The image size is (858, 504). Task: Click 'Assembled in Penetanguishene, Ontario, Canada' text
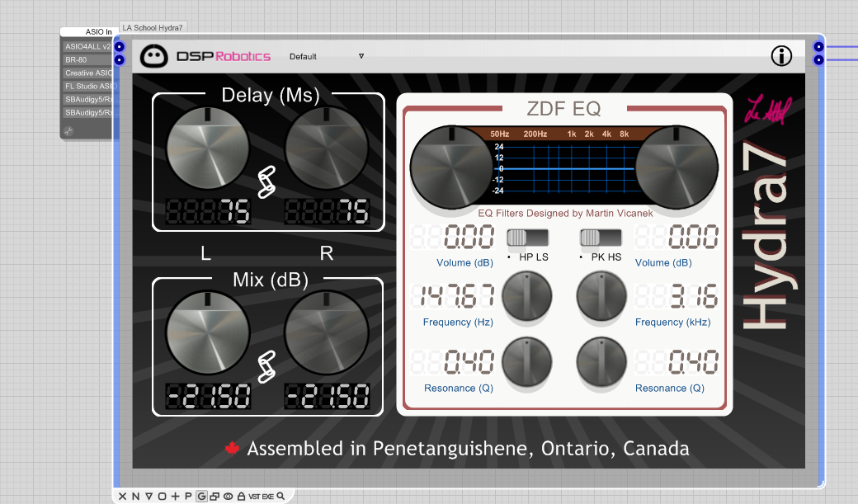468,448
